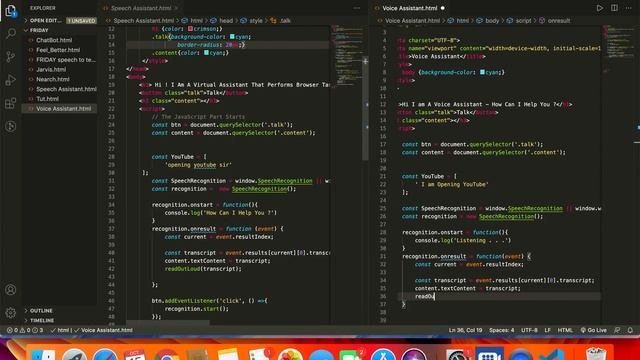The height and width of the screenshot is (360, 640).
Task: Split the Voice Assistant editor to the right
Action: (x=614, y=8)
